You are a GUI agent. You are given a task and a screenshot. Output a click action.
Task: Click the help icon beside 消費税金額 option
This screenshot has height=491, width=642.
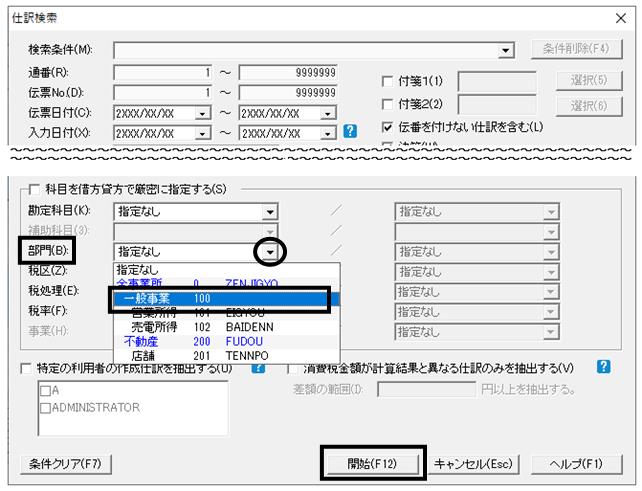coord(603,367)
